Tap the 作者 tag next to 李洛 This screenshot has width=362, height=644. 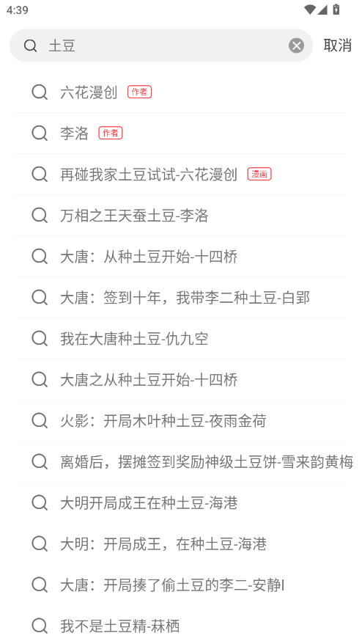[x=111, y=133]
